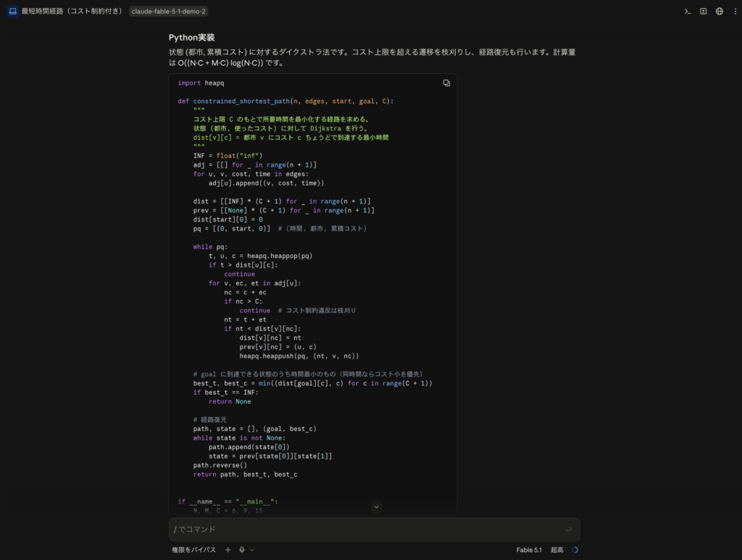Click the 'path.reverse()' code line
The height and width of the screenshot is (560, 742).
click(x=220, y=465)
